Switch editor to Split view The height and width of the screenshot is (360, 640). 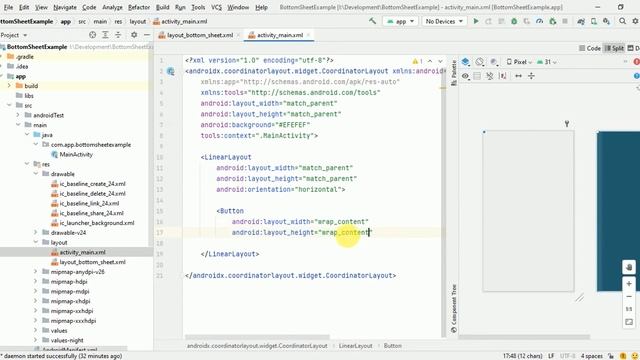coord(614,48)
